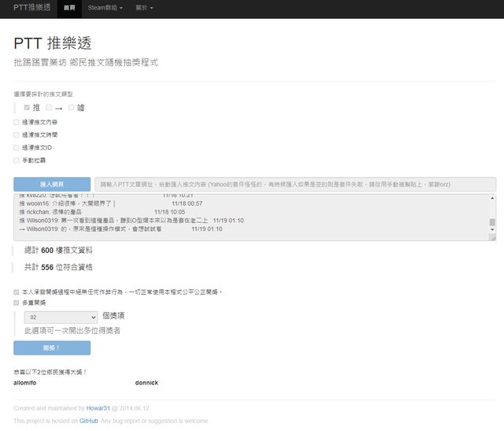The image size is (504, 431).
Task: Click the text area scrollbar up arrow
Action: tap(492, 198)
